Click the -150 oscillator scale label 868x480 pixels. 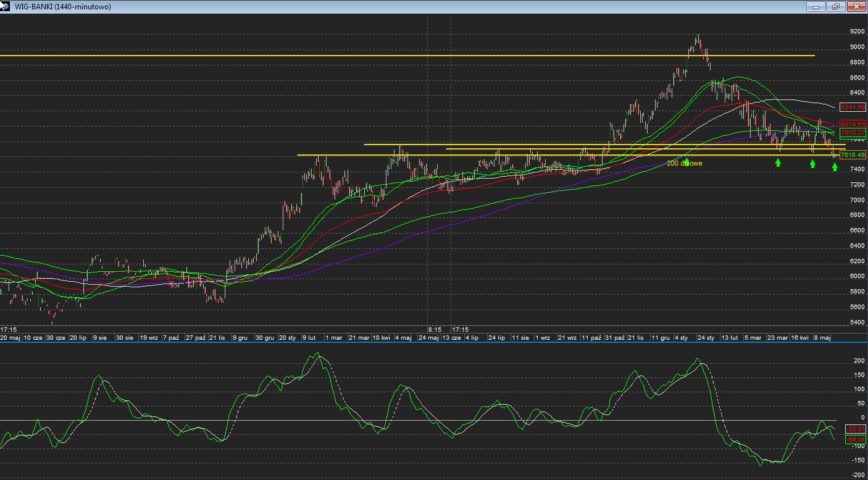click(858, 460)
